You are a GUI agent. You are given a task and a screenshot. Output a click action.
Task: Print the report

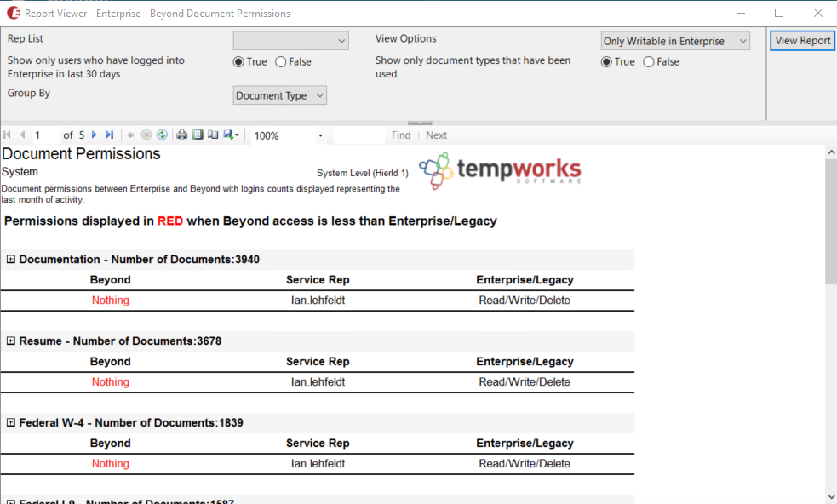coord(182,135)
